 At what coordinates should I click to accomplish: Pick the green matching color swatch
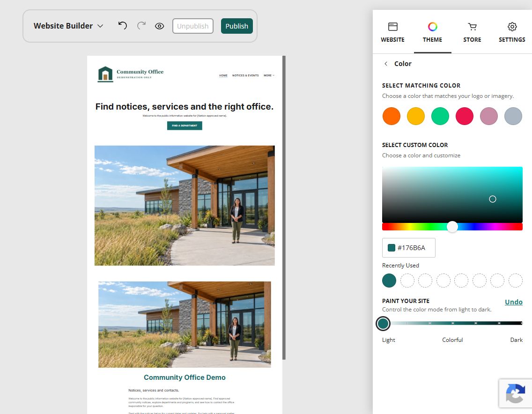440,116
